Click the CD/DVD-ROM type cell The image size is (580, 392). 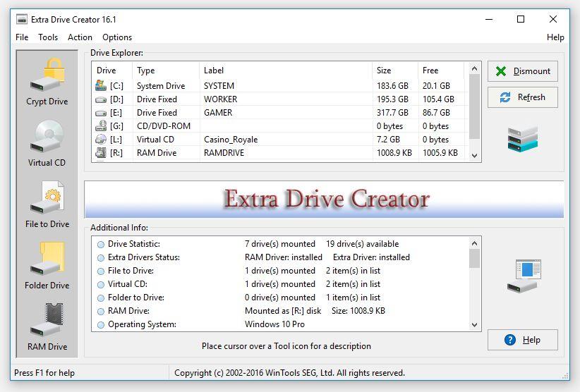tap(164, 126)
